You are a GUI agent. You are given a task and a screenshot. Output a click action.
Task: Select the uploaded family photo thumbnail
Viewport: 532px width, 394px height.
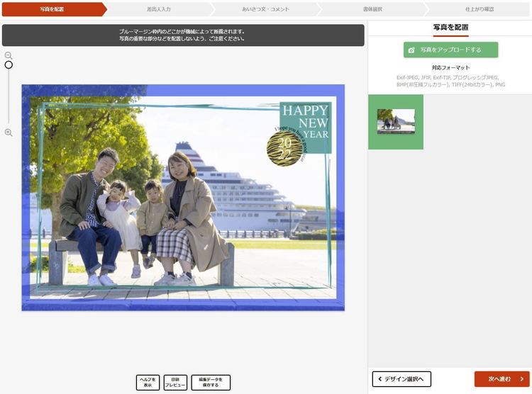coord(396,122)
